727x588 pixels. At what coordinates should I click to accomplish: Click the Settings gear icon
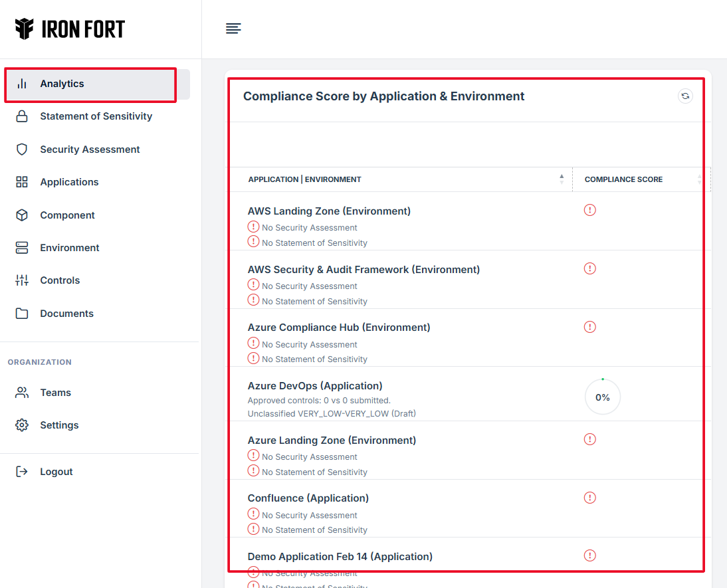[x=22, y=425]
